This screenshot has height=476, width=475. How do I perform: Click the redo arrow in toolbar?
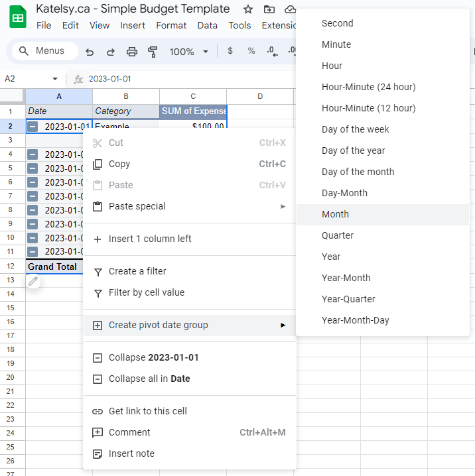pyautogui.click(x=110, y=52)
